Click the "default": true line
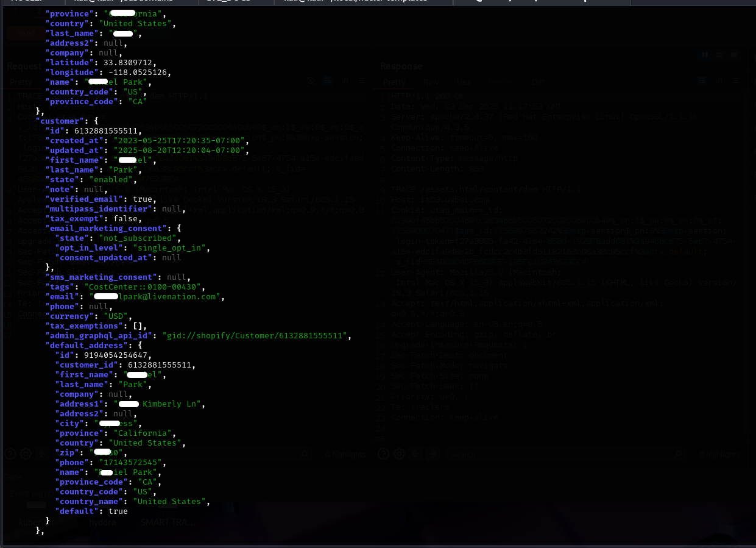Image resolution: width=756 pixels, height=548 pixels. click(x=91, y=511)
